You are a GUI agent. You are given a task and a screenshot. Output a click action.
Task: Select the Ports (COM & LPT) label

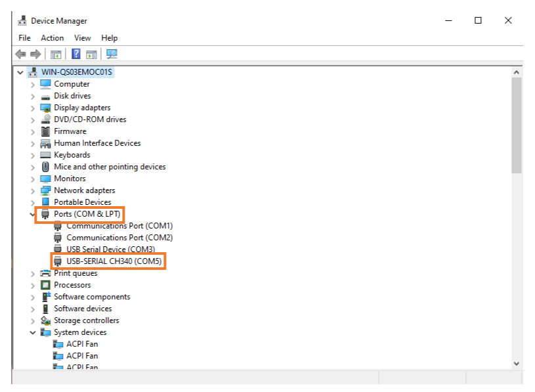tap(87, 214)
